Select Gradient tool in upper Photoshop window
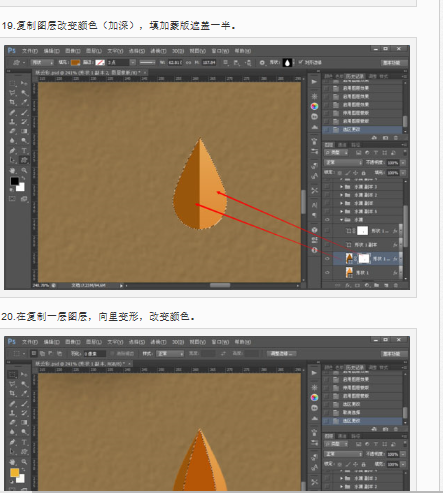Image resolution: width=443 pixels, height=493 pixels. (24, 131)
